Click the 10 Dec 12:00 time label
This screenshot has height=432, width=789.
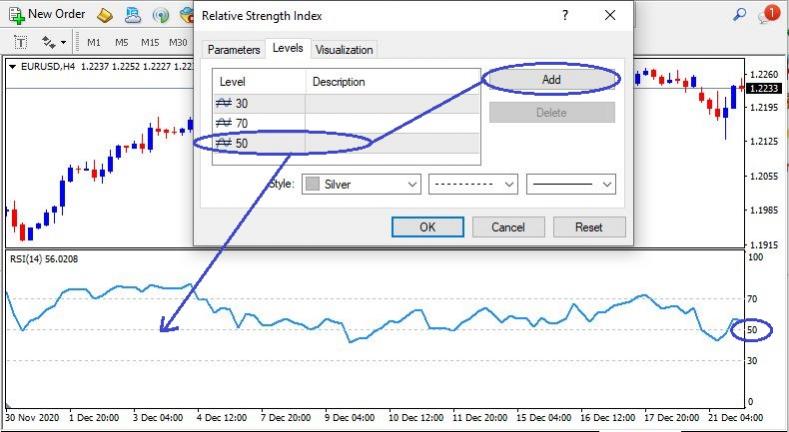tap(416, 418)
